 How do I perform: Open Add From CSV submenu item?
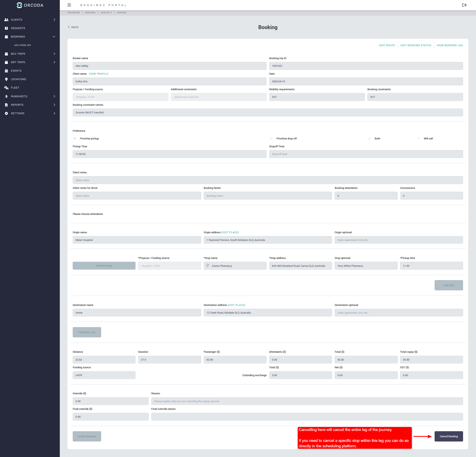coord(23,45)
